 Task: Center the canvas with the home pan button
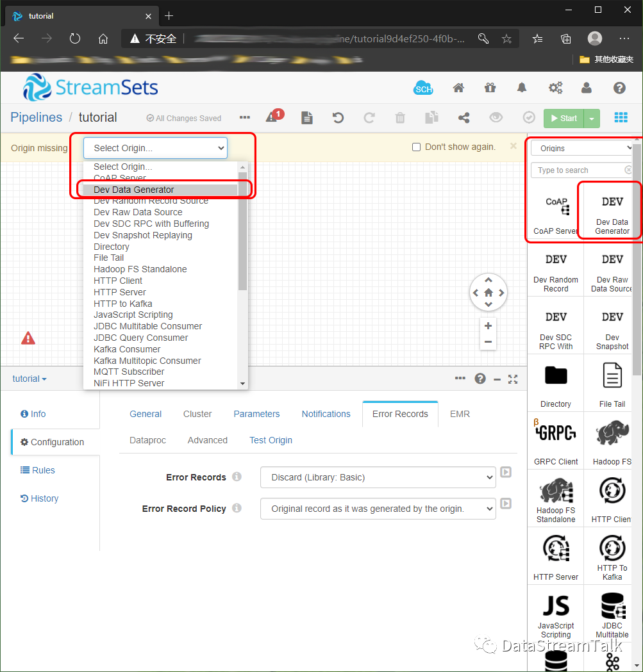point(488,293)
